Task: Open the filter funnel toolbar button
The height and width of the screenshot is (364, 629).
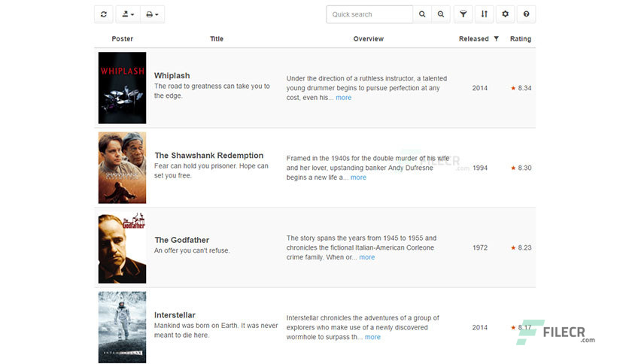Action: click(463, 14)
